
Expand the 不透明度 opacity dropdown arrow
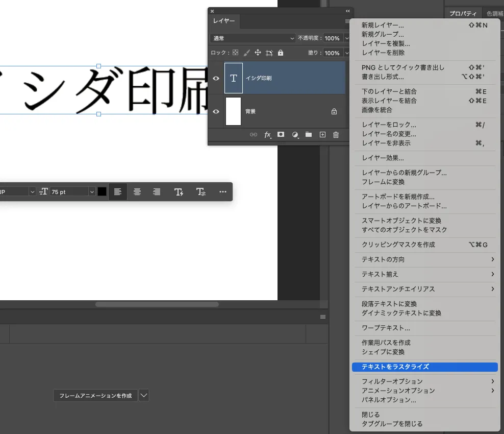click(347, 38)
